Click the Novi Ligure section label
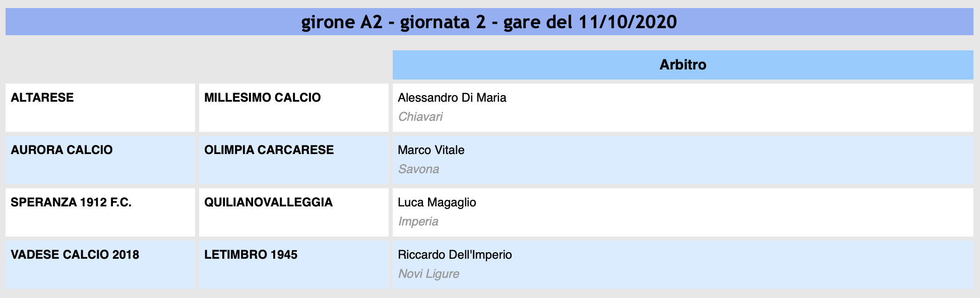 point(428,274)
